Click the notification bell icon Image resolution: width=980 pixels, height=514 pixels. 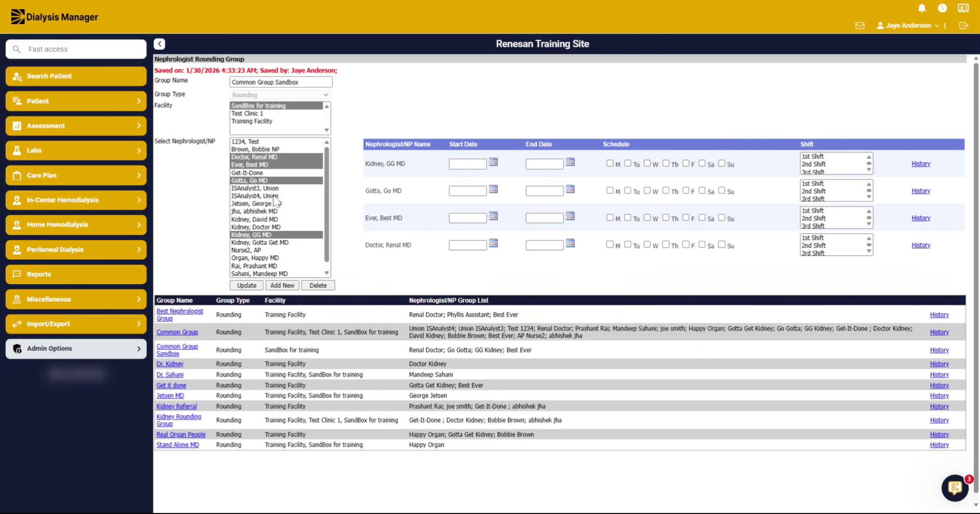point(922,8)
